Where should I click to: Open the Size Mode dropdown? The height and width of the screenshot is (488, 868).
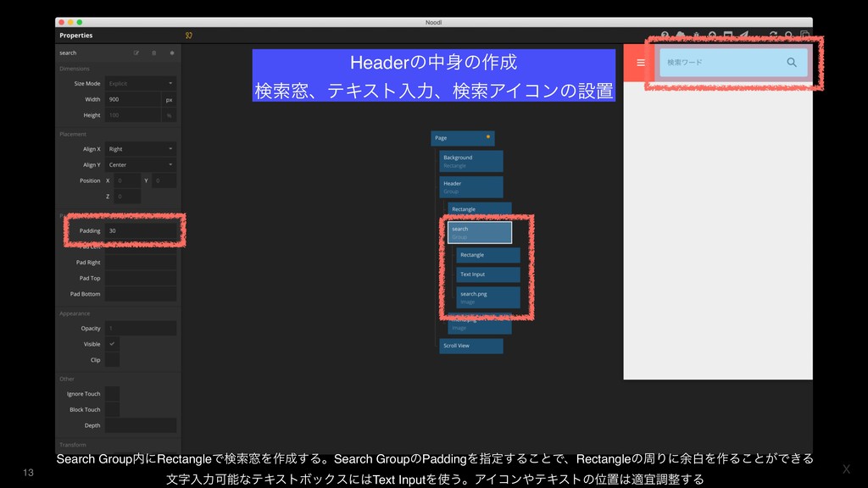point(141,84)
